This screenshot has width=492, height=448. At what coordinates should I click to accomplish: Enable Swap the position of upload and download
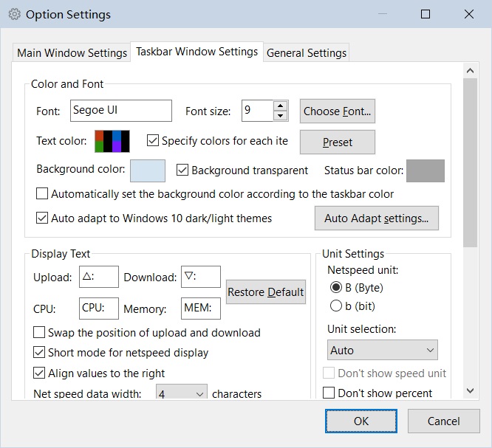click(40, 333)
